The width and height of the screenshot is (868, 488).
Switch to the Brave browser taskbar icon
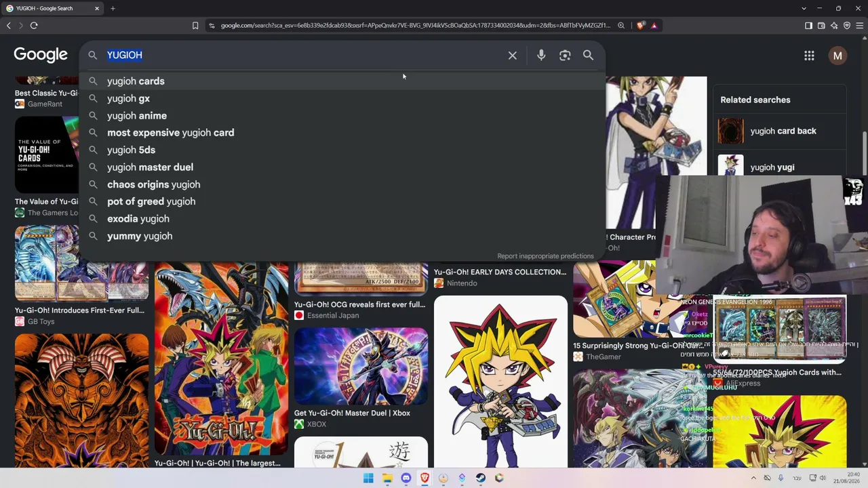click(425, 478)
